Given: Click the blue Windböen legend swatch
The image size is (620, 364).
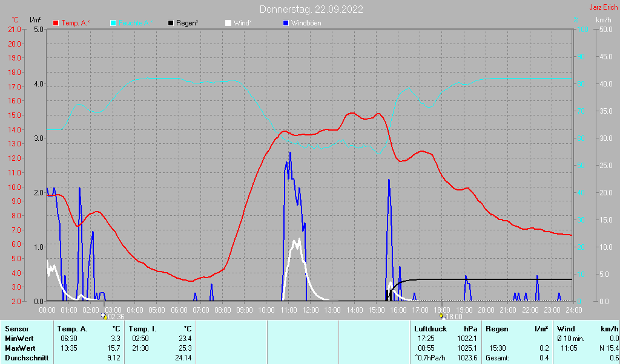Looking at the screenshot, I should pyautogui.click(x=286, y=24).
